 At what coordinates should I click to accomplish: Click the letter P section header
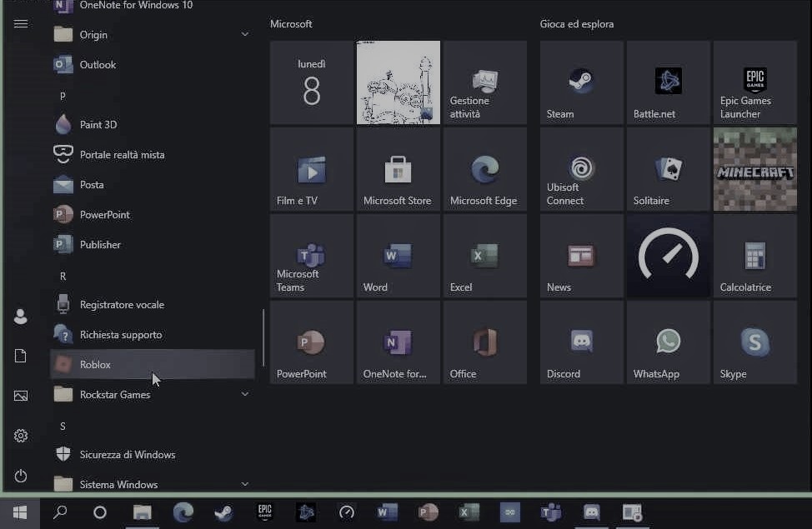pos(63,96)
